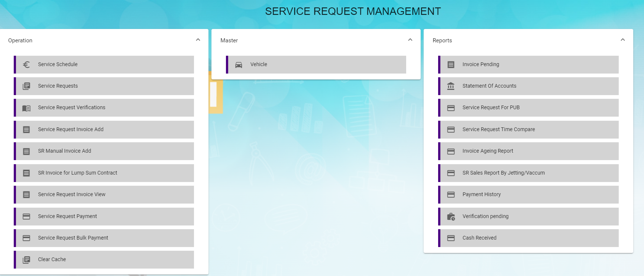This screenshot has width=644, height=276.
Task: Click the bank icon for Statement Of Accounts
Action: click(451, 86)
